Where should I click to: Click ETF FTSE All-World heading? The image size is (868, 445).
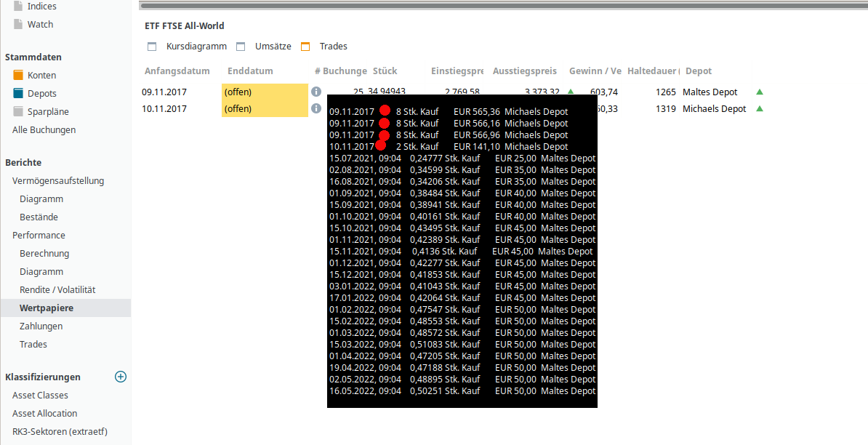(185, 26)
